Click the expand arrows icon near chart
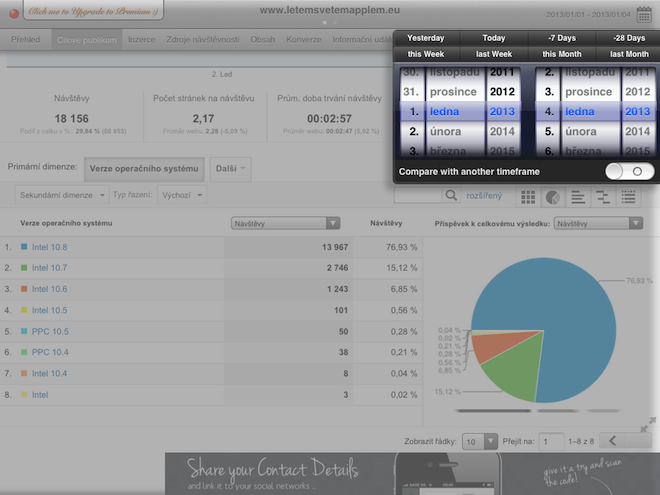 tap(648, 424)
